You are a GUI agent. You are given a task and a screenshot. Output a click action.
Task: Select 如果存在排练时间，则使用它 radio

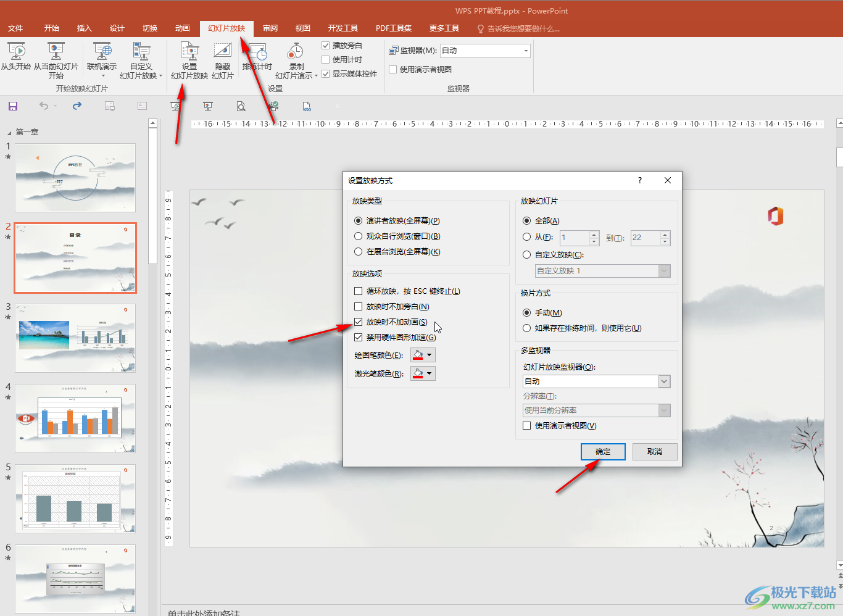(x=526, y=328)
